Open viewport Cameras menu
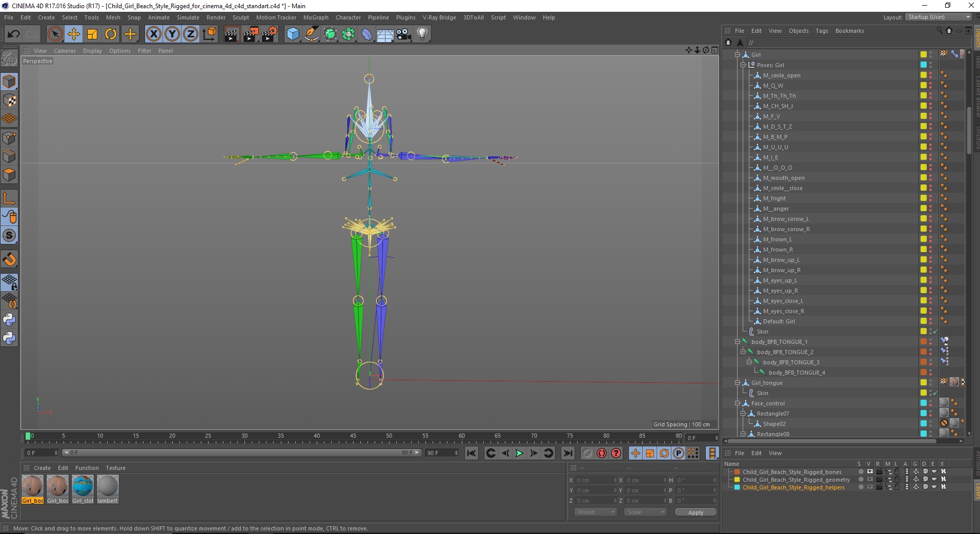The width and height of the screenshot is (980, 534). pyautogui.click(x=65, y=51)
